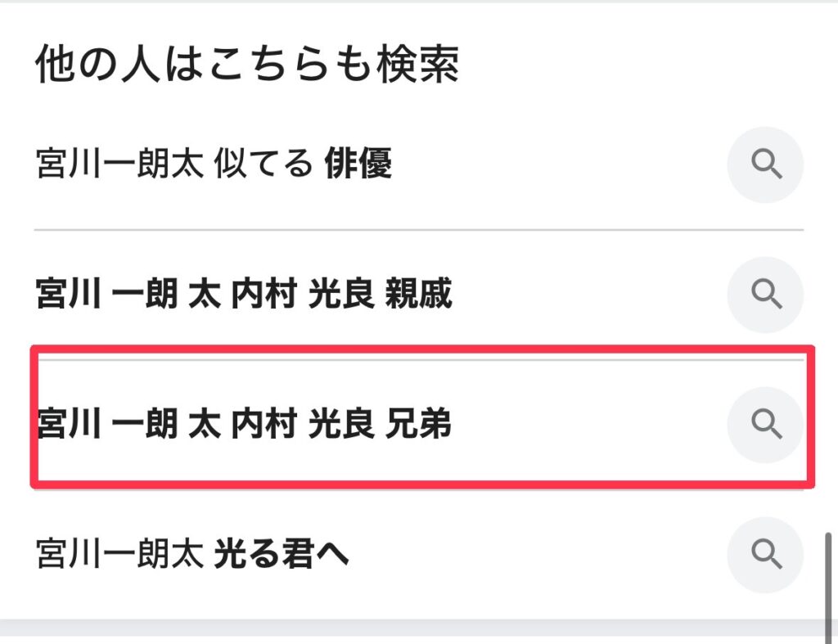Click 宮川一朗太 name in the 光る君へ row
838x644 pixels.
(x=119, y=553)
